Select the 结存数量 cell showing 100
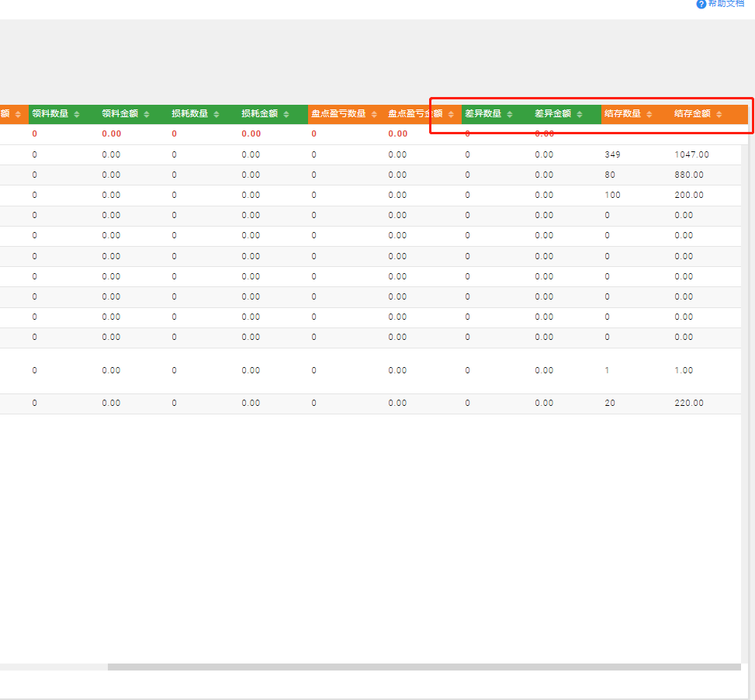This screenshot has width=755, height=700. pyautogui.click(x=612, y=195)
